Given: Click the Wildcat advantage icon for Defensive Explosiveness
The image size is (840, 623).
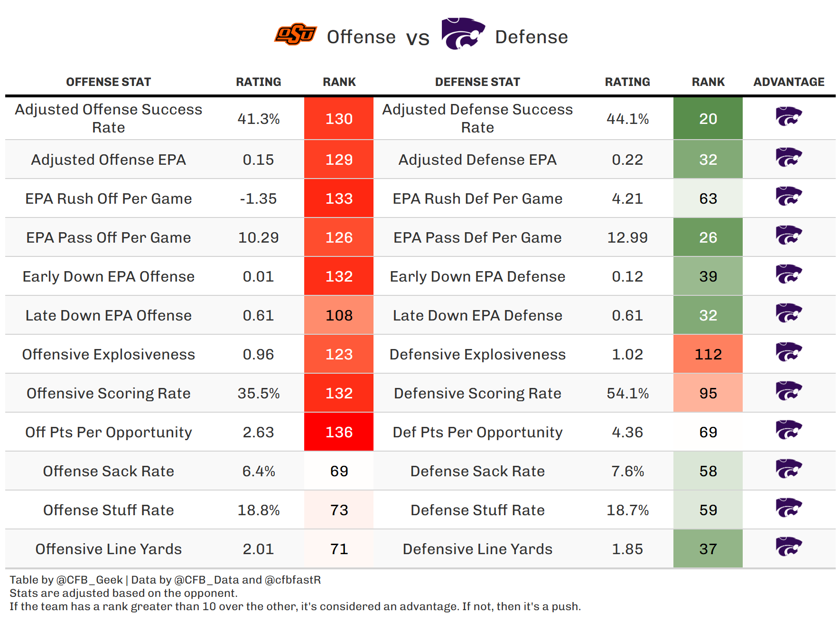Looking at the screenshot, I should 789,352.
